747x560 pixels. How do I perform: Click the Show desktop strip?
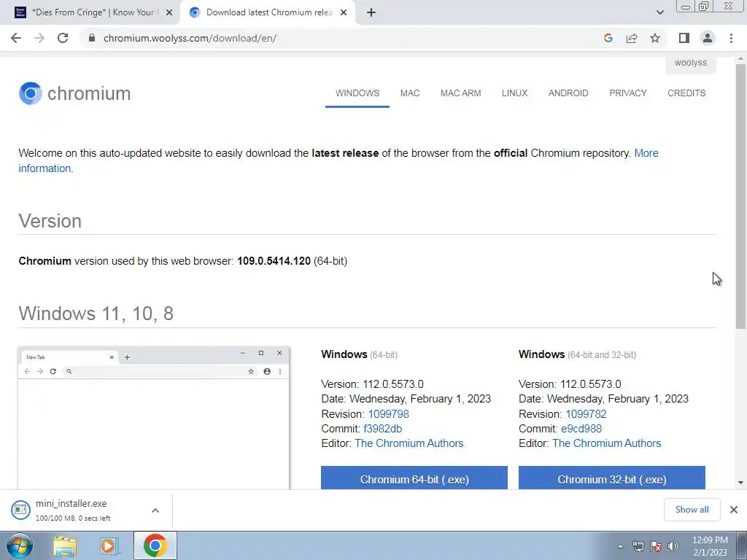click(742, 545)
